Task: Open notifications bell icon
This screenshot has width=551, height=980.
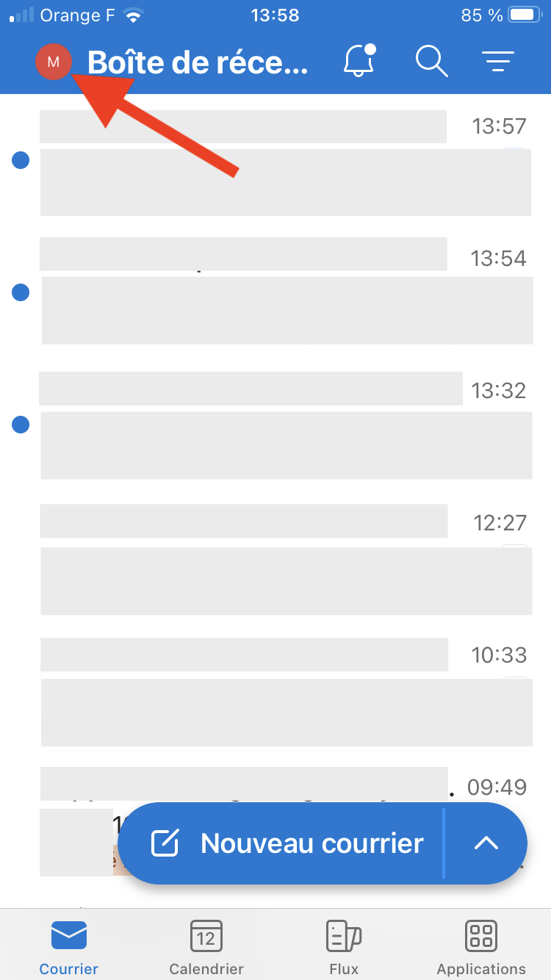Action: click(360, 60)
